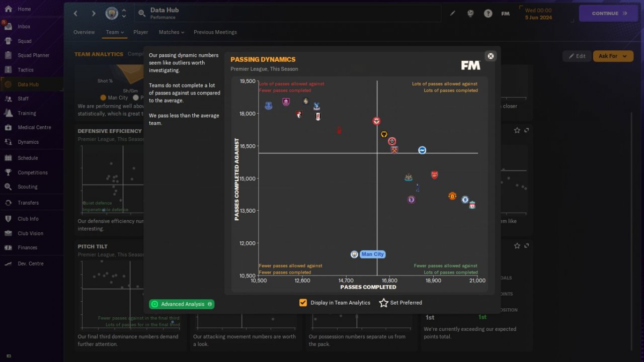Select the Manchester United badge on chart
The image size is (644, 362).
[452, 196]
